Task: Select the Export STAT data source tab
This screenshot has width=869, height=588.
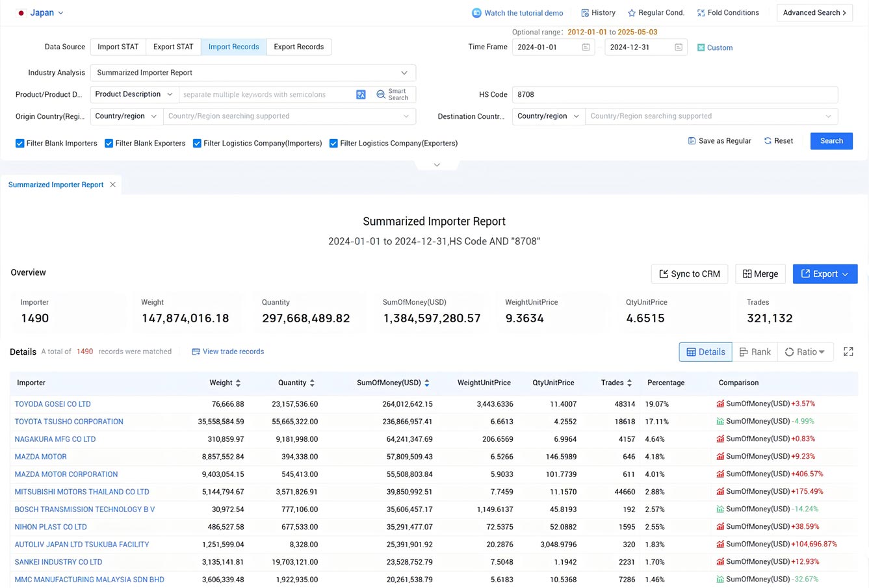Action: (x=173, y=47)
